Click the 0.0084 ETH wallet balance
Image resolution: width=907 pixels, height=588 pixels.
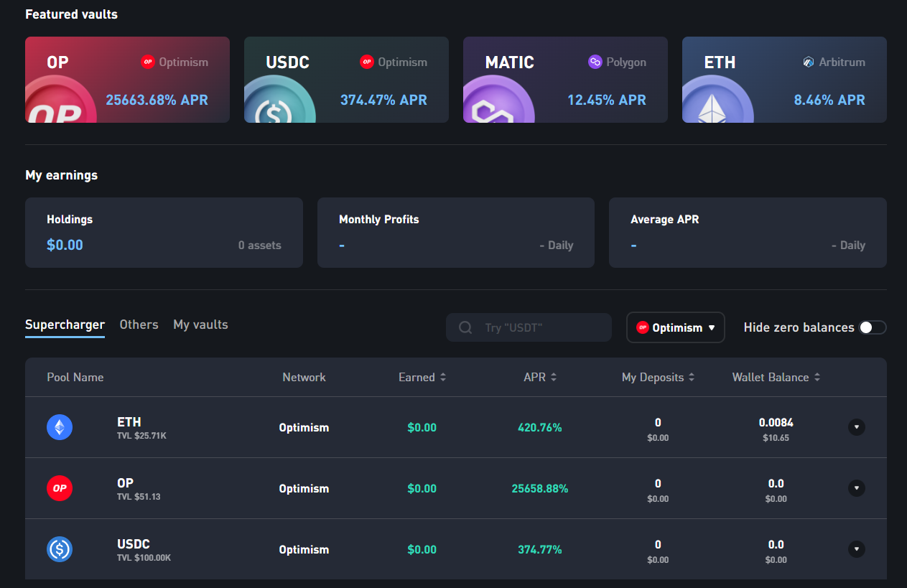[x=776, y=422]
